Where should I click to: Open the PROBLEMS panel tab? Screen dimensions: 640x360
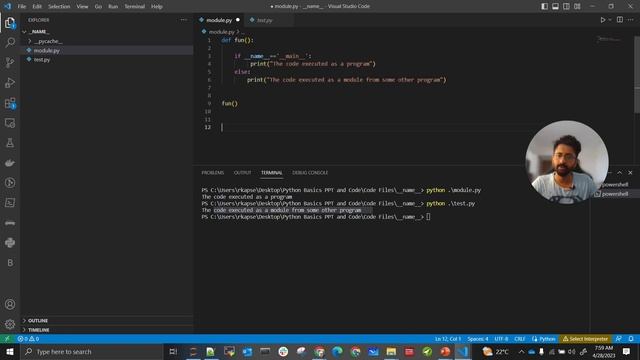pyautogui.click(x=213, y=173)
